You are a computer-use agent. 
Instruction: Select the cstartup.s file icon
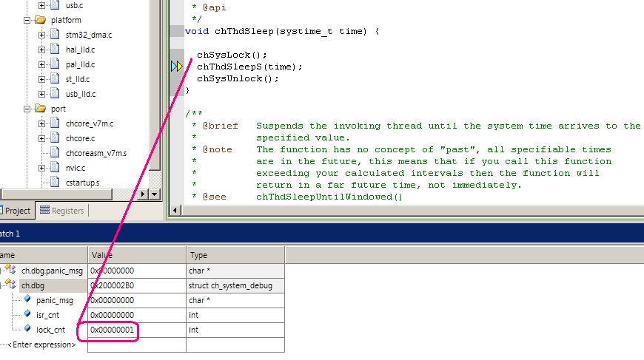click(55, 182)
